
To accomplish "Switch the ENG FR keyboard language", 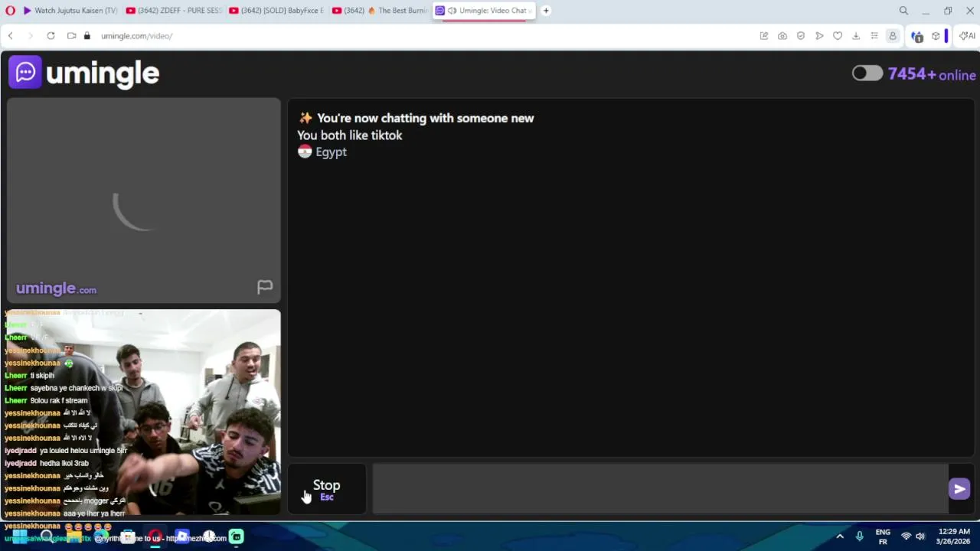I will pos(883,536).
